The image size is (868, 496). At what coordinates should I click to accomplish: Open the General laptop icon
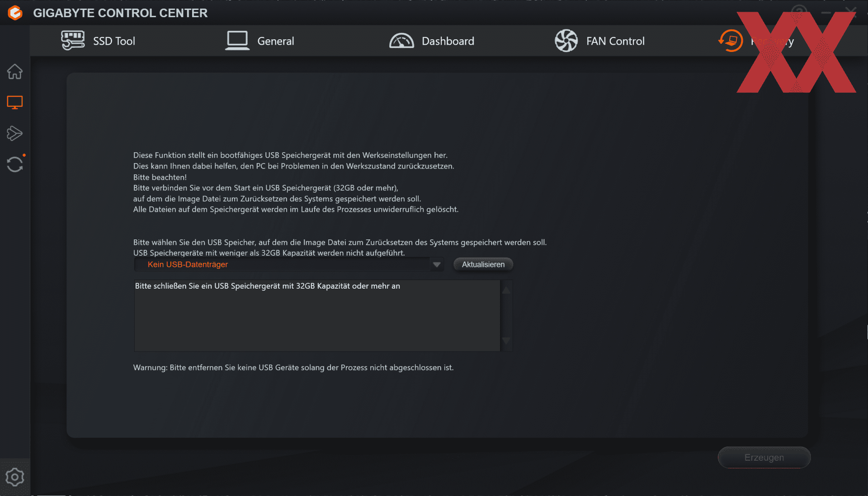point(237,41)
